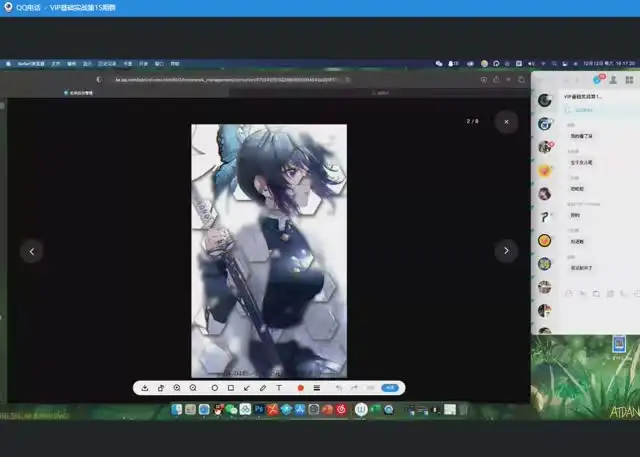Click the download icon in annotation toolbar
Image resolution: width=640 pixels, height=457 pixels.
(x=146, y=387)
